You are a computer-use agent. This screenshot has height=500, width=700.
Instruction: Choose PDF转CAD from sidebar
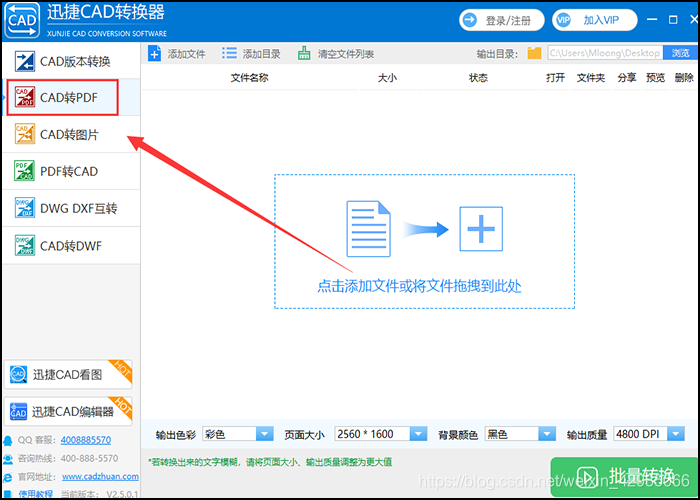tap(71, 171)
